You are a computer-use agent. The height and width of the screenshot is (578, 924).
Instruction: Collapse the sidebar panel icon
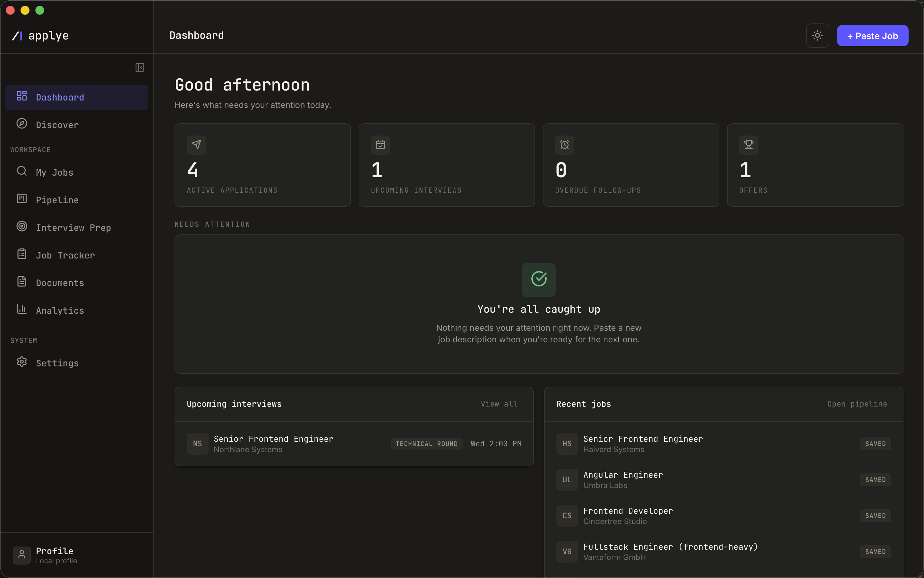click(140, 68)
